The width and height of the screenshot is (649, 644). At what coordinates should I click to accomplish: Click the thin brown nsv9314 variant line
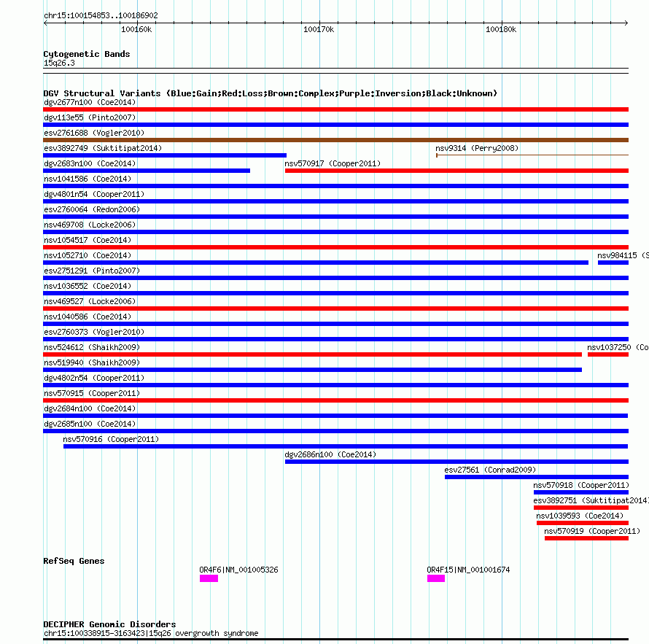532,155
